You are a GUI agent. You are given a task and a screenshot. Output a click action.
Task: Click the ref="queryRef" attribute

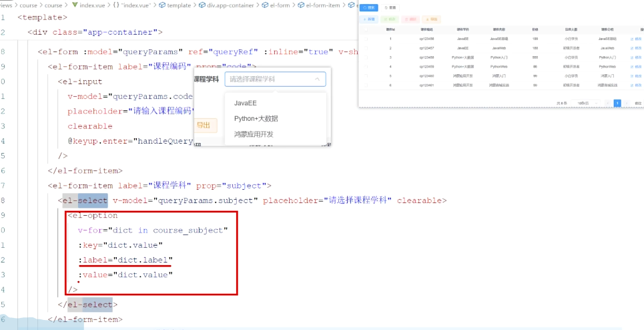[223, 52]
